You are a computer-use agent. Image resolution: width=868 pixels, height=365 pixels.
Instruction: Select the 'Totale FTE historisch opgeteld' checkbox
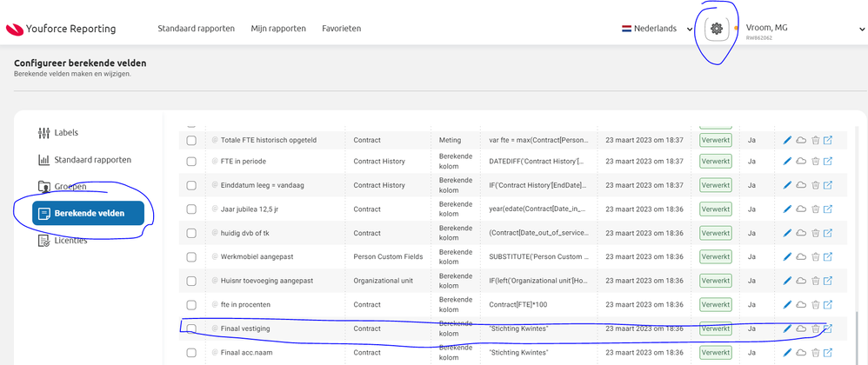(x=191, y=141)
